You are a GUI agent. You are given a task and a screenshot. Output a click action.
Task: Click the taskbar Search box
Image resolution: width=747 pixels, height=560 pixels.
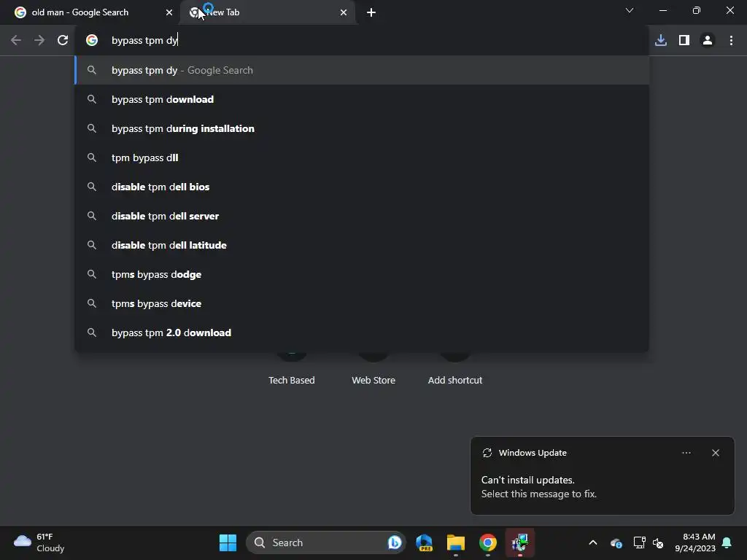click(x=325, y=542)
